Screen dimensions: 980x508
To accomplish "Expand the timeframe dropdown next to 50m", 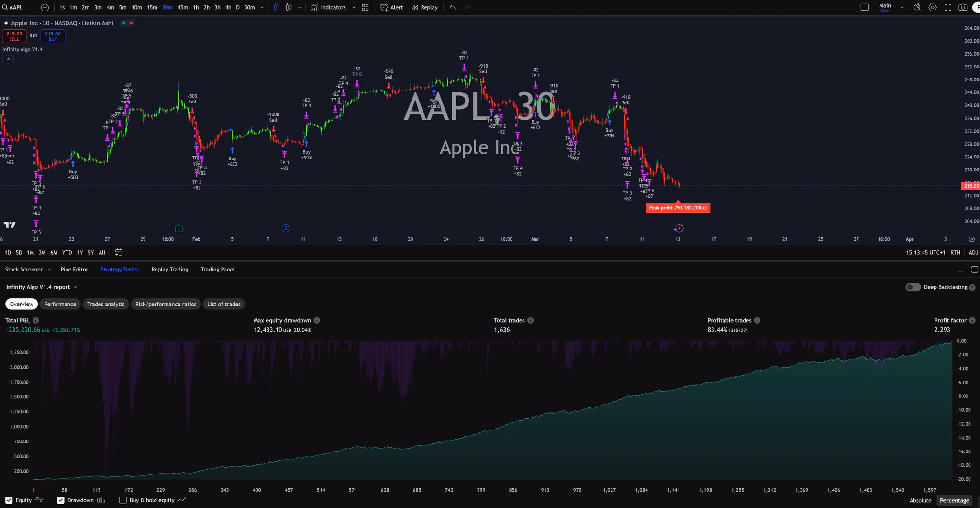I will 262,7.
